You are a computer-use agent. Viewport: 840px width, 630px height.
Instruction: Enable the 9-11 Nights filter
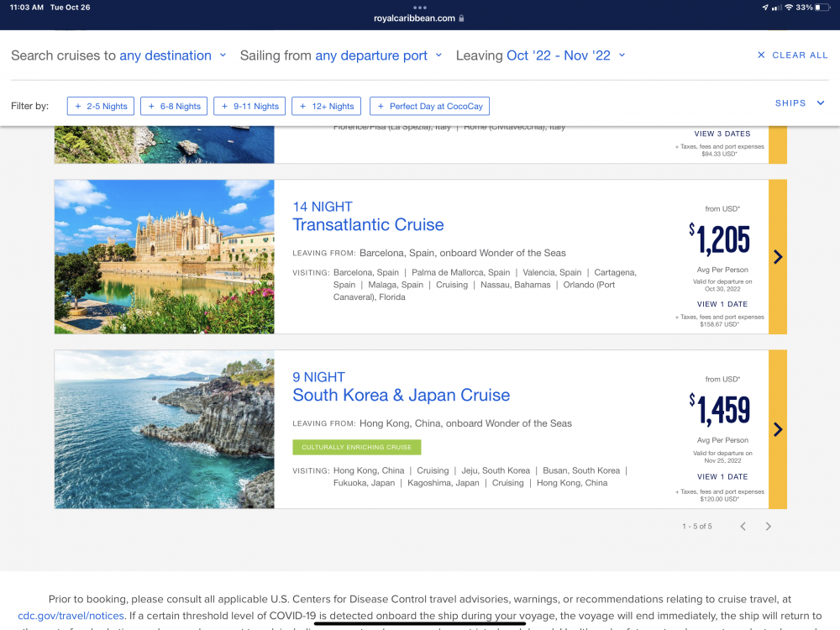(249, 107)
